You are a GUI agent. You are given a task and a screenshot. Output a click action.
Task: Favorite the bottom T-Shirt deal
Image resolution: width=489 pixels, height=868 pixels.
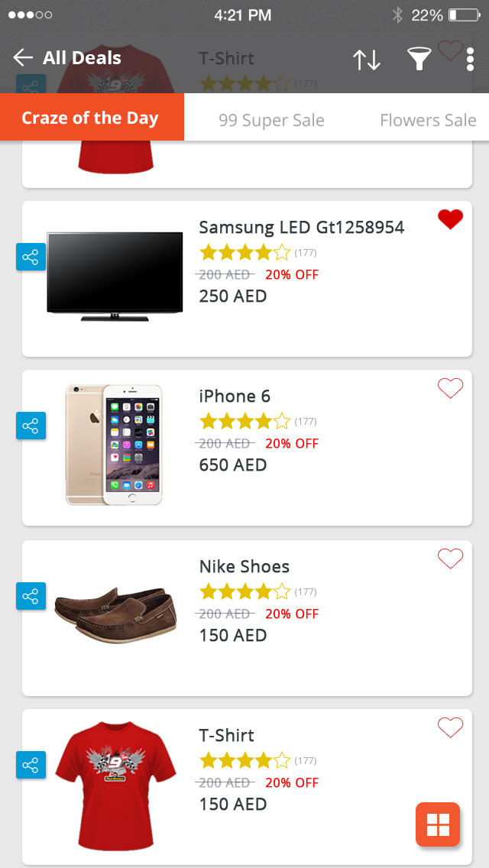pyautogui.click(x=450, y=728)
